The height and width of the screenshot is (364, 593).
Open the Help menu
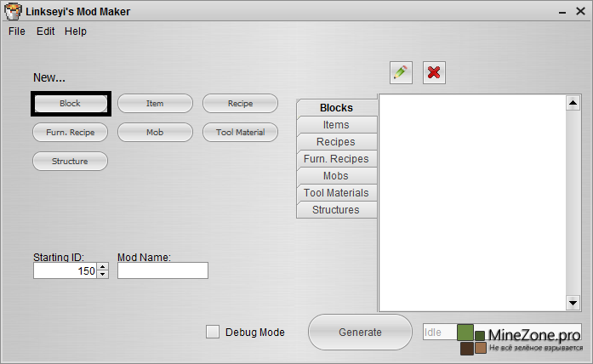click(76, 31)
